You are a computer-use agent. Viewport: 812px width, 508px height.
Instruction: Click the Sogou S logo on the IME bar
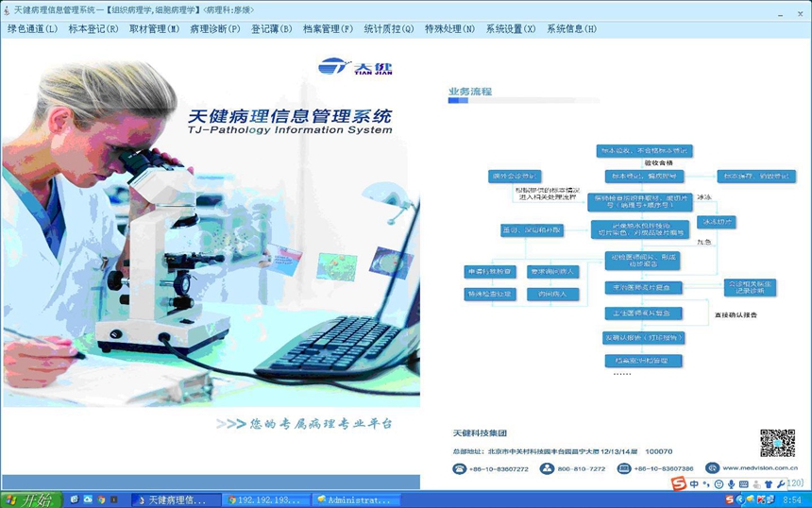click(x=678, y=483)
